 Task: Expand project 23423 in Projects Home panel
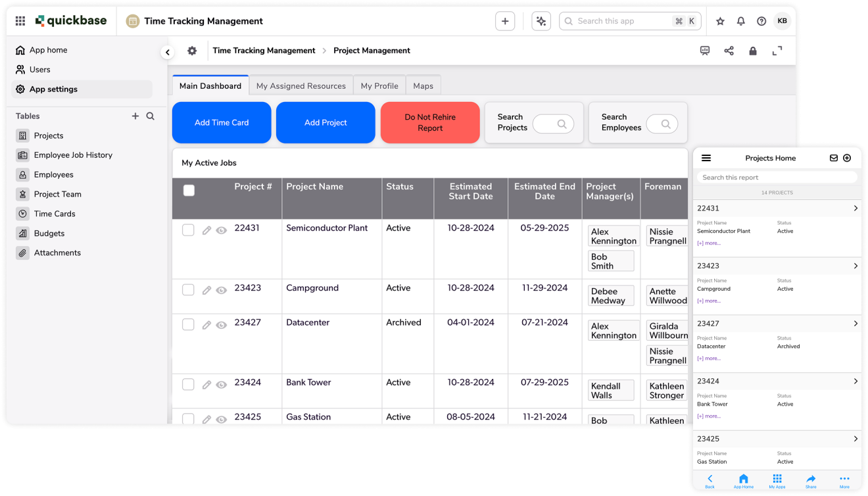click(x=856, y=266)
